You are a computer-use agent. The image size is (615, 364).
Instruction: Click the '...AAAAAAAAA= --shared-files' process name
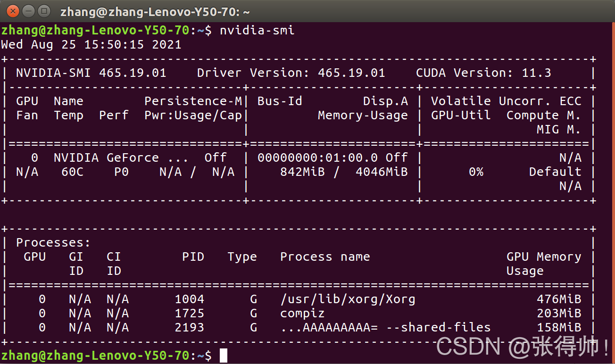pyautogui.click(x=385, y=328)
